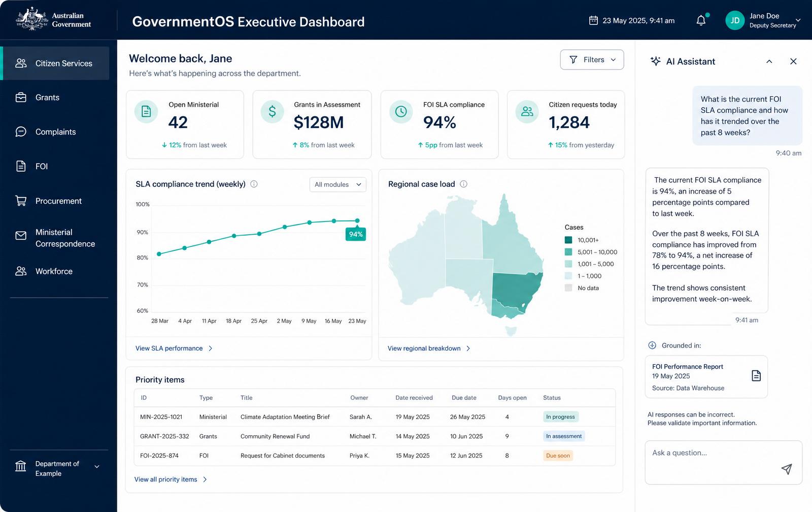The width and height of the screenshot is (812, 512).
Task: Click the JD user avatar
Action: click(x=735, y=20)
